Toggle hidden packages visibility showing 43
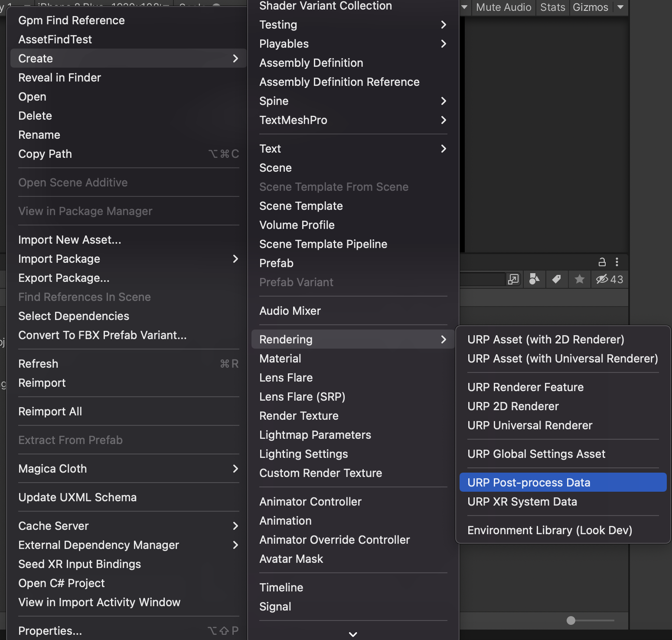The image size is (672, 640). click(x=609, y=279)
